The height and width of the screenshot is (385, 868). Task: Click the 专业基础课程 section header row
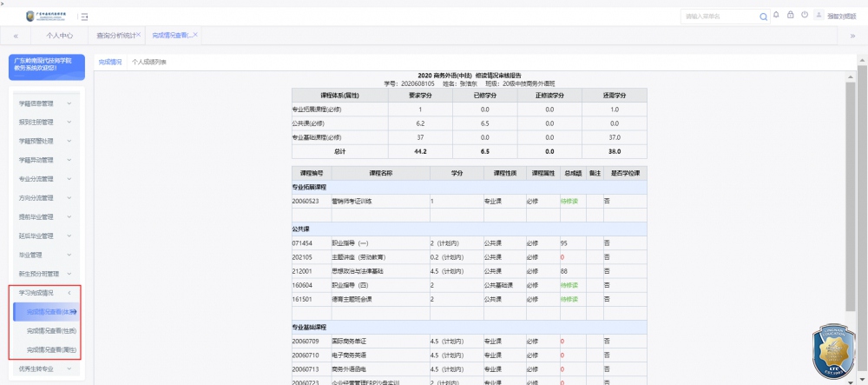[470, 327]
